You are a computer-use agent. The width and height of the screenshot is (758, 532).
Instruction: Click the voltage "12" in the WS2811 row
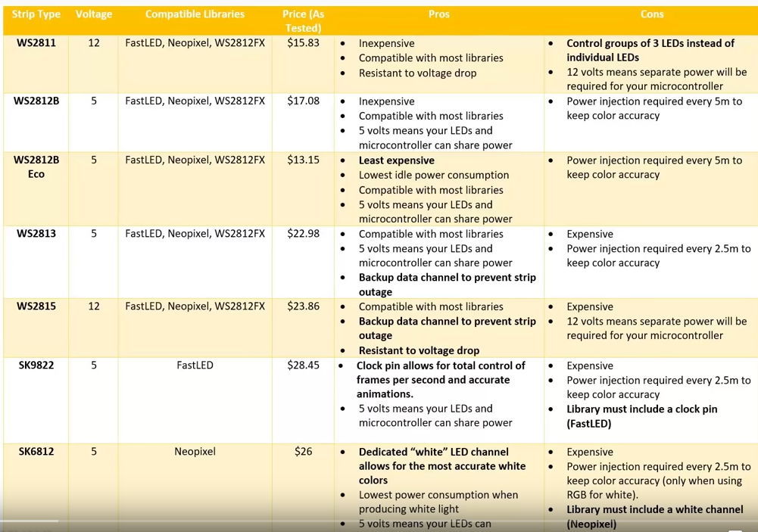pos(94,43)
